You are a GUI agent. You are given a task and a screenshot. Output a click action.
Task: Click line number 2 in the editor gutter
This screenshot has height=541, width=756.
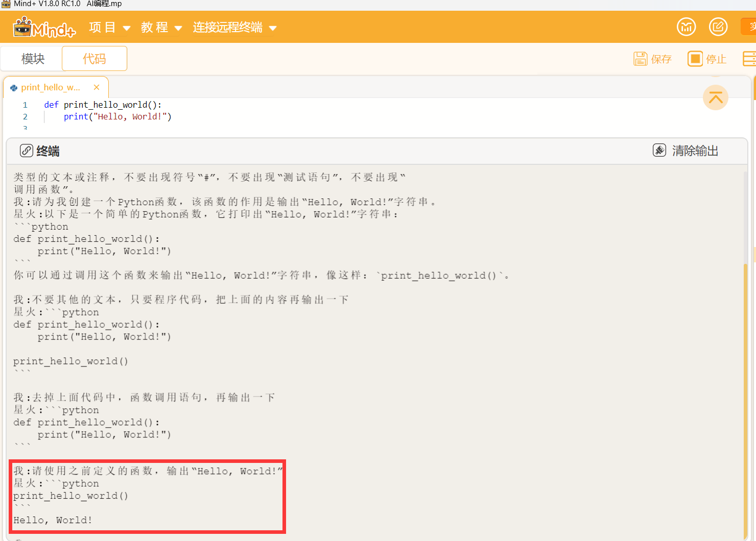(25, 116)
